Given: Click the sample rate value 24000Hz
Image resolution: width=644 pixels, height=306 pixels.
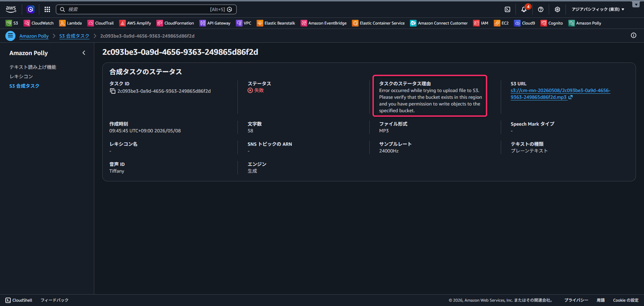Looking at the screenshot, I should [389, 151].
